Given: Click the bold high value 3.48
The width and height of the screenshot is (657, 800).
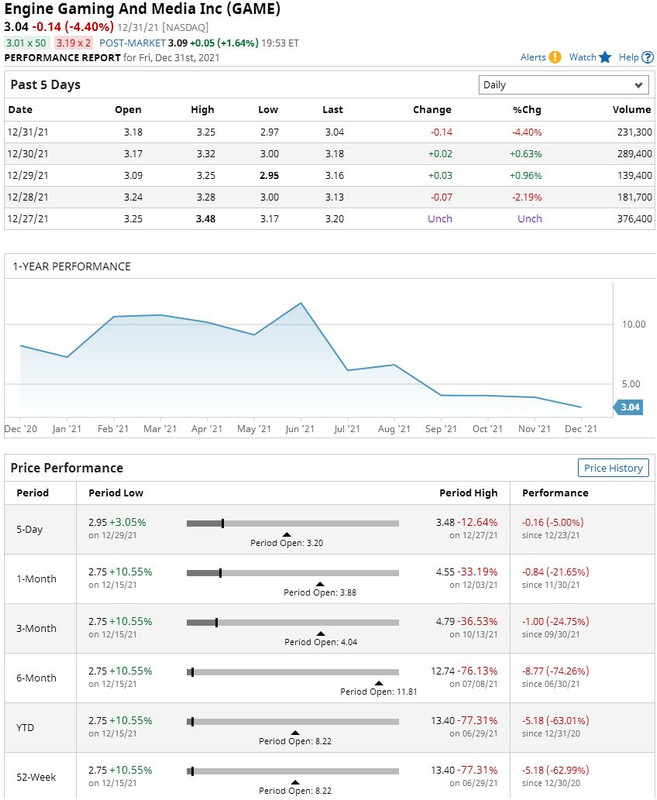Looking at the screenshot, I should click(206, 219).
